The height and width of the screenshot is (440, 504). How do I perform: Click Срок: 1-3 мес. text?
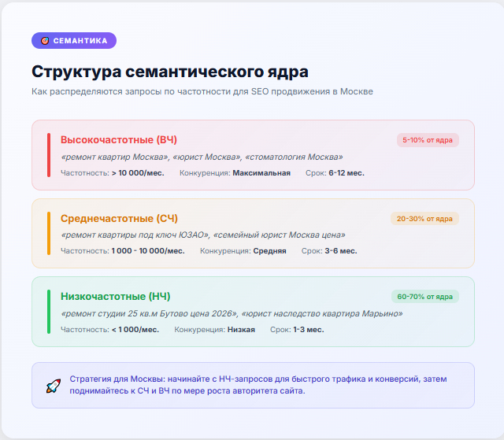click(x=297, y=330)
